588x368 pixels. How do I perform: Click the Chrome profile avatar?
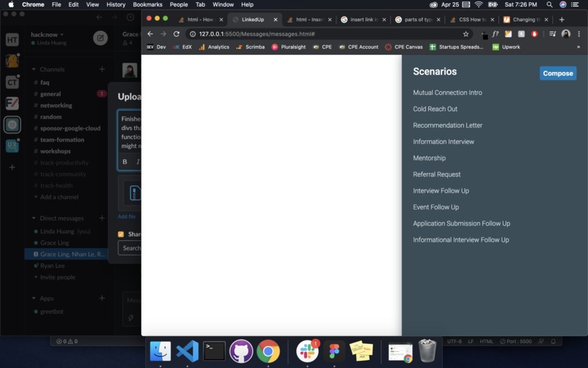click(566, 34)
